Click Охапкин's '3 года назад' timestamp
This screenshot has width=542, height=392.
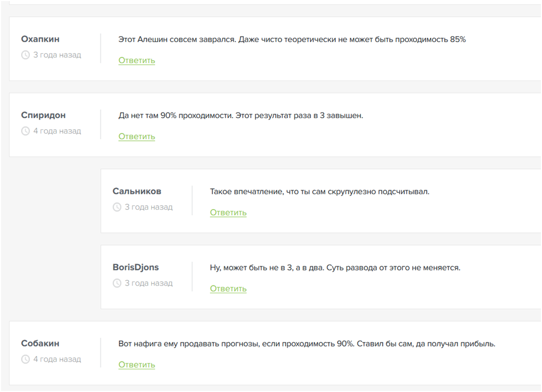[x=57, y=55]
